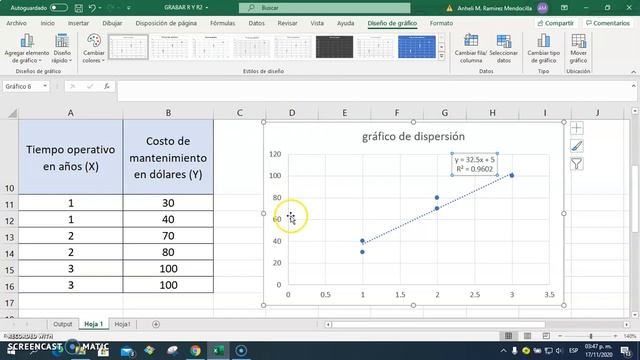The height and width of the screenshot is (360, 640).
Task: Click the data point at x=3
Action: (512, 176)
